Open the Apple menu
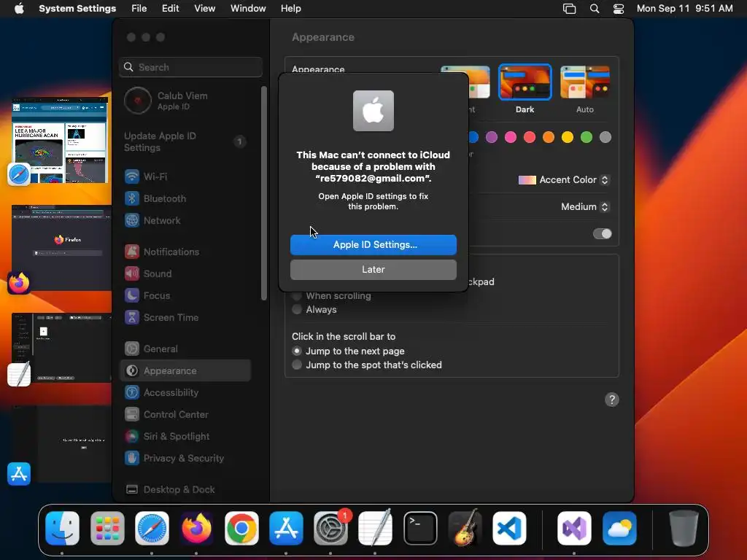Viewport: 747px width, 560px height. point(19,9)
